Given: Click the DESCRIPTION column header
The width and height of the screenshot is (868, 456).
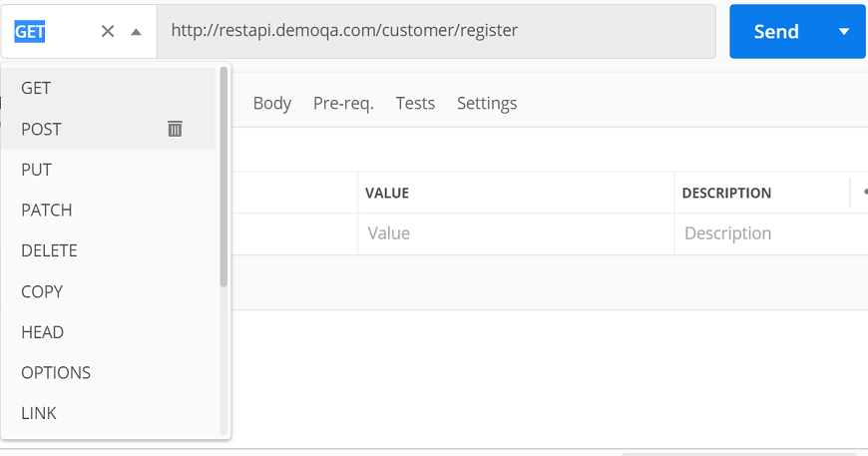Looking at the screenshot, I should coord(726,194).
